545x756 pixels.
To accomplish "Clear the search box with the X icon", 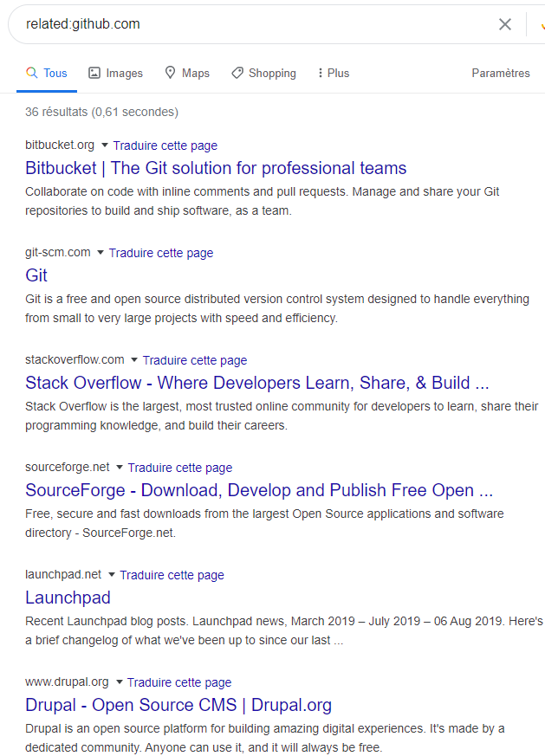I will coord(504,24).
